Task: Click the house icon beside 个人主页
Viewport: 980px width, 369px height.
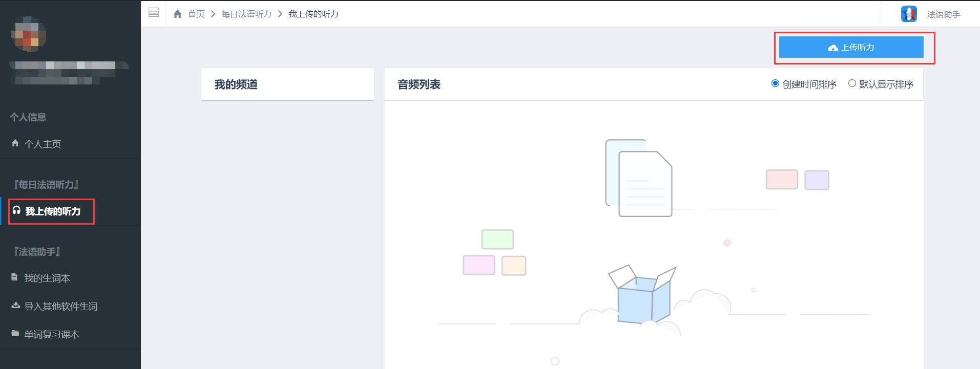Action: coord(15,143)
